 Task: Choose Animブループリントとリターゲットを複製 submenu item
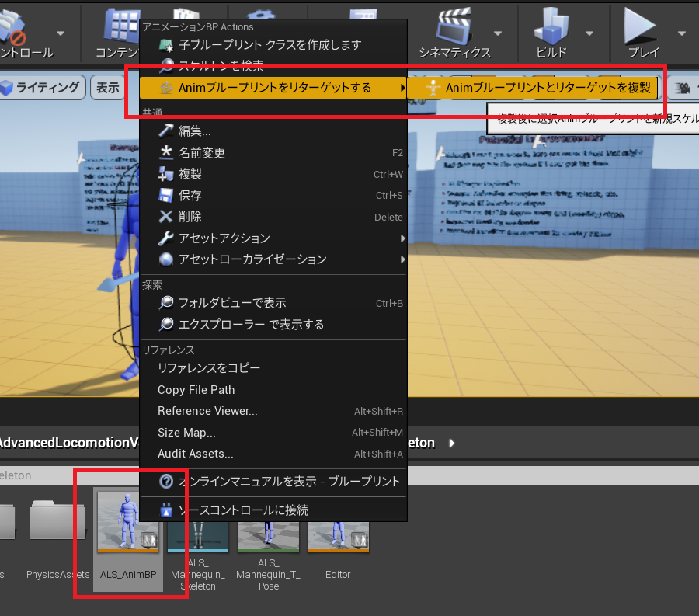click(x=532, y=88)
